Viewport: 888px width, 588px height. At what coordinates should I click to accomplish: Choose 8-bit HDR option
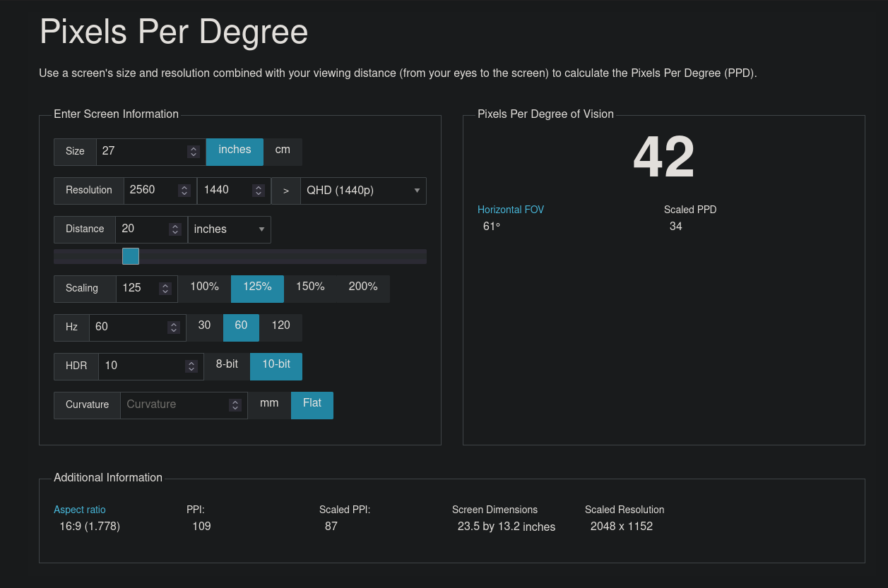click(x=227, y=364)
